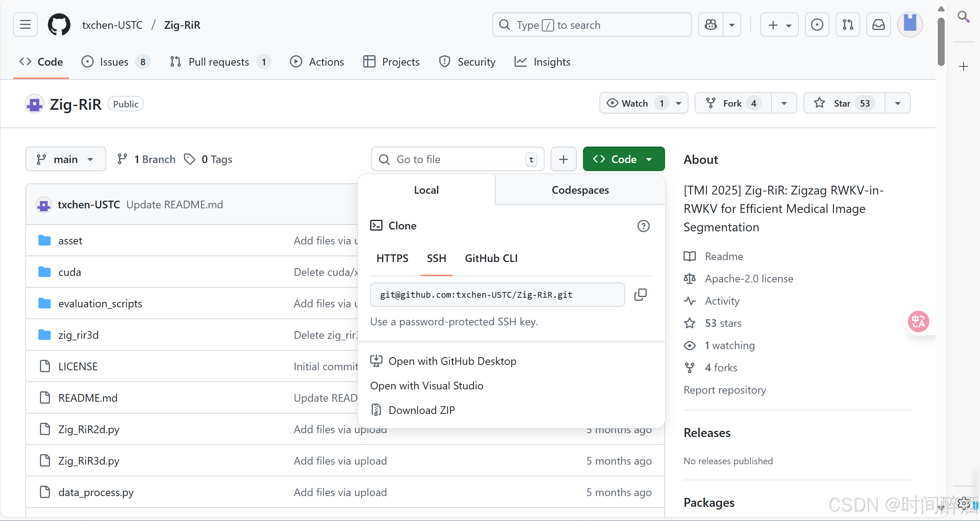This screenshot has width=980, height=521.
Task: Open the main branch selector
Action: click(x=66, y=159)
